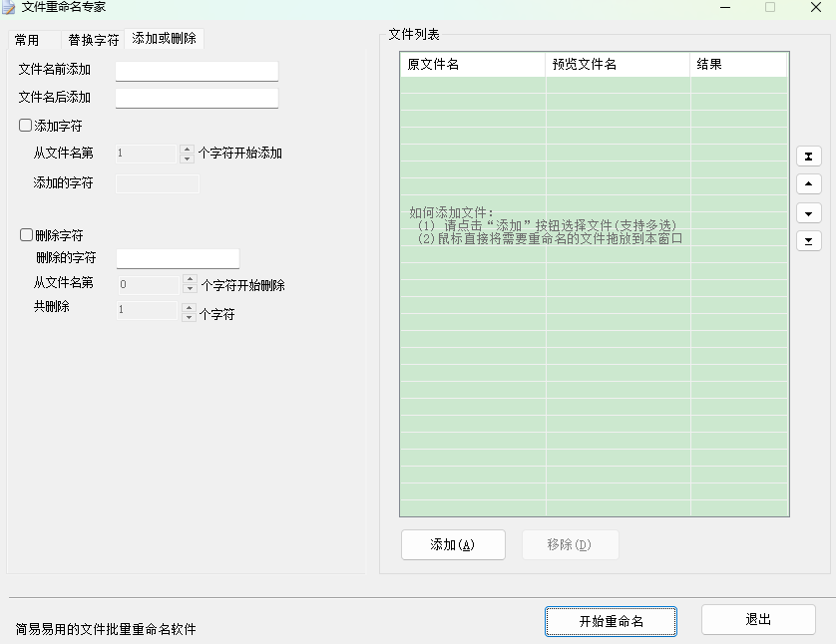This screenshot has width=836, height=644.
Task: Switch to the 常用 tab
Action: coord(29,40)
